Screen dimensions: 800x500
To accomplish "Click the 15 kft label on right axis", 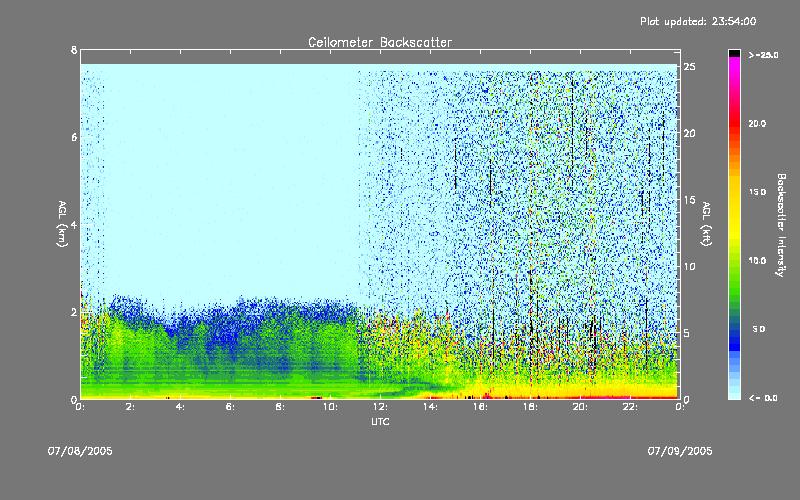I will (689, 200).
